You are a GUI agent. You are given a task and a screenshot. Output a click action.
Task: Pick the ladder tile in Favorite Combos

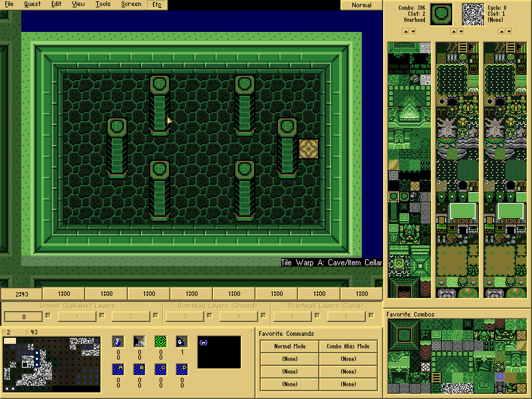[437, 377]
